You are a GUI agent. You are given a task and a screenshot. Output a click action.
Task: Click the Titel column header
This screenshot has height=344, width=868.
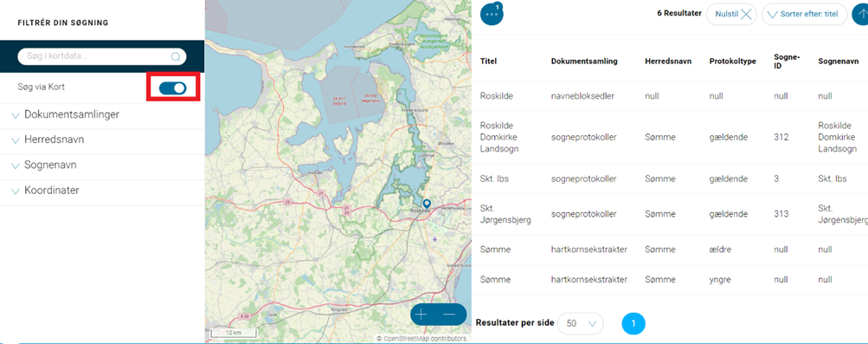coord(488,62)
